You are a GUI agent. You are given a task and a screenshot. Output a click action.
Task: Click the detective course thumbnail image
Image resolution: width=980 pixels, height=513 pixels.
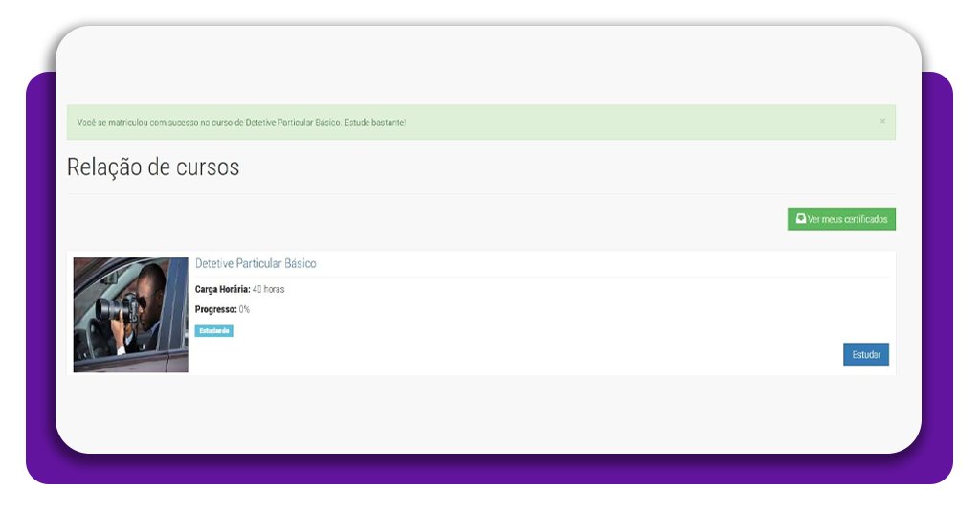(130, 314)
